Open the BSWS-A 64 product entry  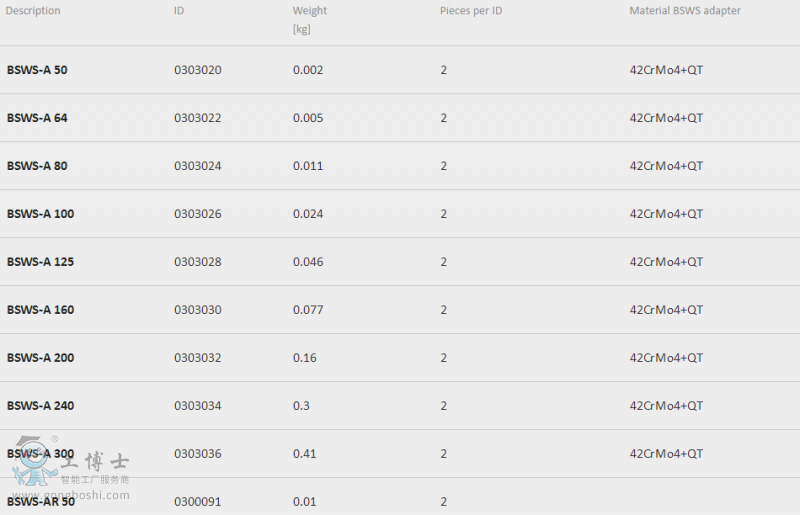(x=37, y=118)
